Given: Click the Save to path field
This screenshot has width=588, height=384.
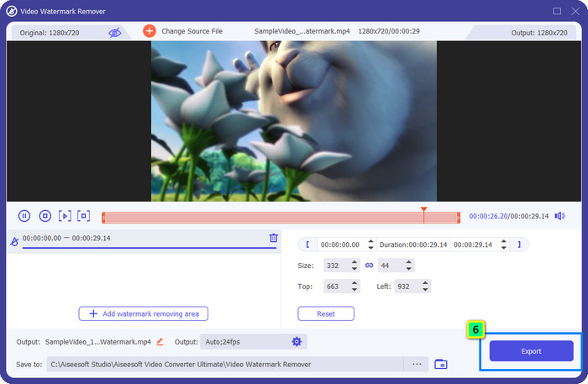Looking at the screenshot, I should (225, 364).
